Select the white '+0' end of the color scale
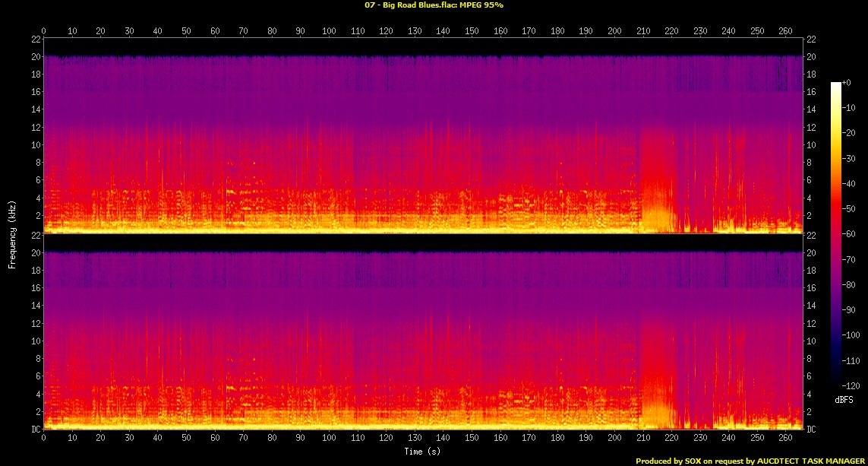Screen dimensions: 868x466 pos(836,84)
